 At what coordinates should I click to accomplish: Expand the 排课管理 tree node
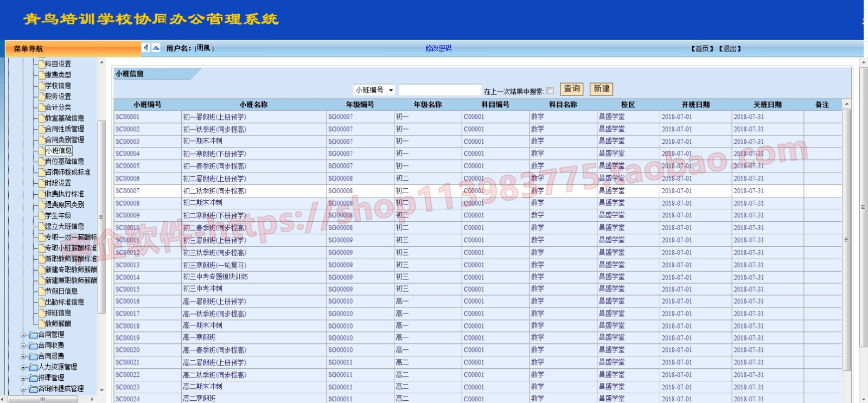coord(23,379)
